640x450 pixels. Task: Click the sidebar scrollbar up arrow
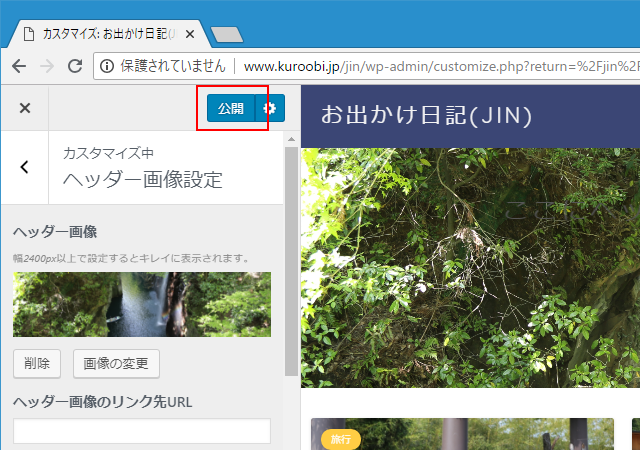click(291, 140)
